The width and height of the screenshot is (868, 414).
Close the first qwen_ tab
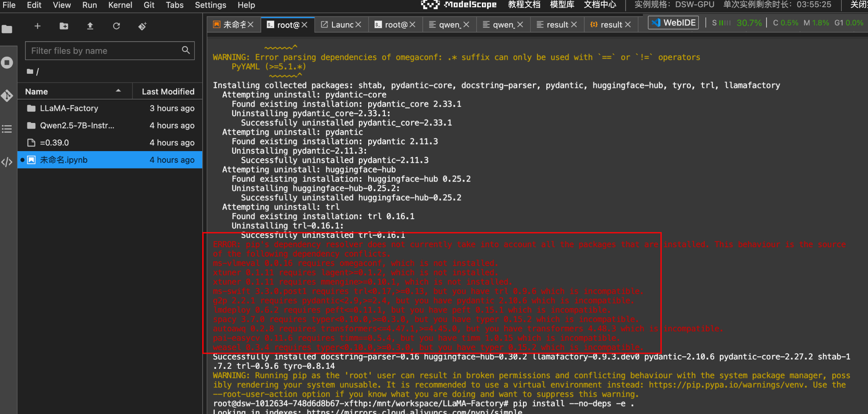tap(466, 25)
